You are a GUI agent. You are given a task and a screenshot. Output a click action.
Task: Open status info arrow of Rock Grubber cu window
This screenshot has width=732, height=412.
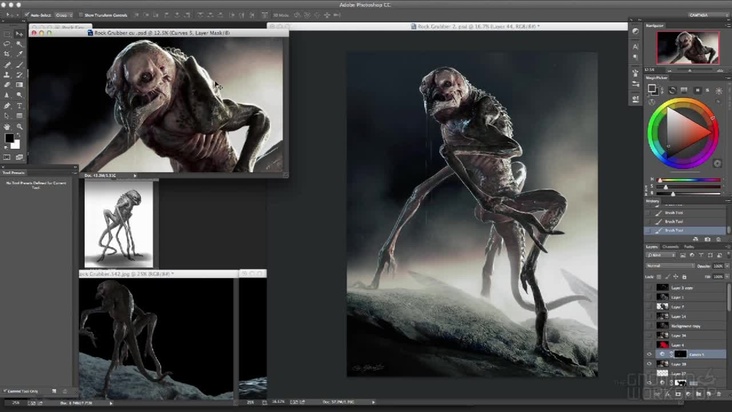[x=135, y=175]
